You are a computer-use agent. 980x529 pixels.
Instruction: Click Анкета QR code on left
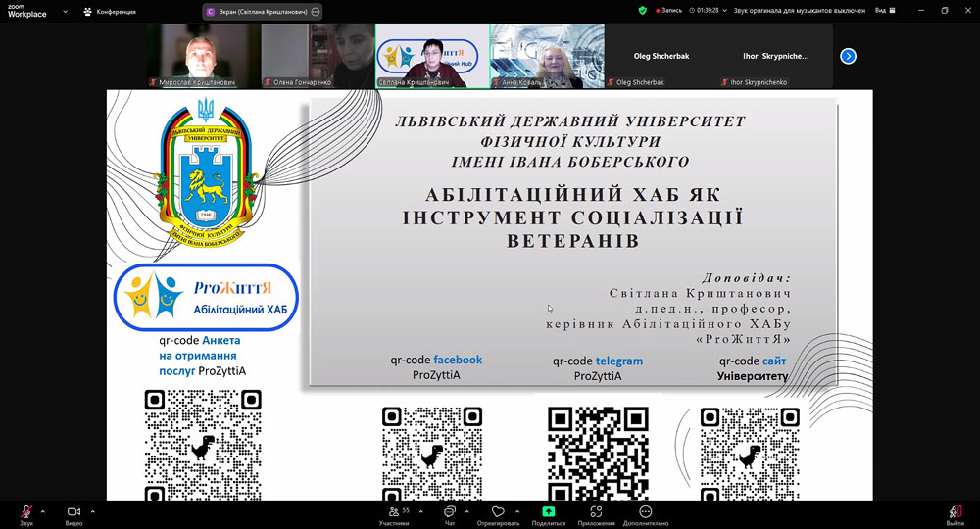pyautogui.click(x=203, y=445)
